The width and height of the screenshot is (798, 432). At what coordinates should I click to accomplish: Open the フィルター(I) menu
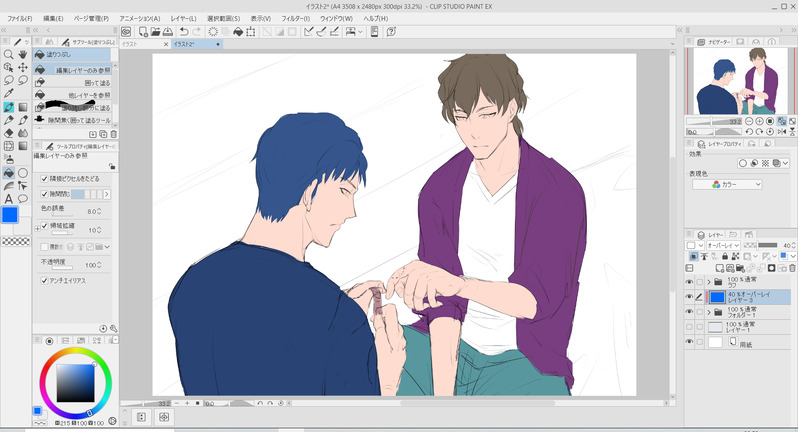point(295,18)
